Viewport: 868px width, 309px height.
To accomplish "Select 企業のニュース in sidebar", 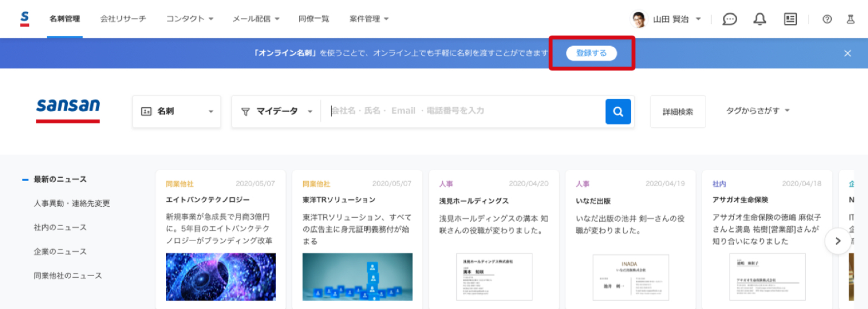I will click(x=60, y=251).
